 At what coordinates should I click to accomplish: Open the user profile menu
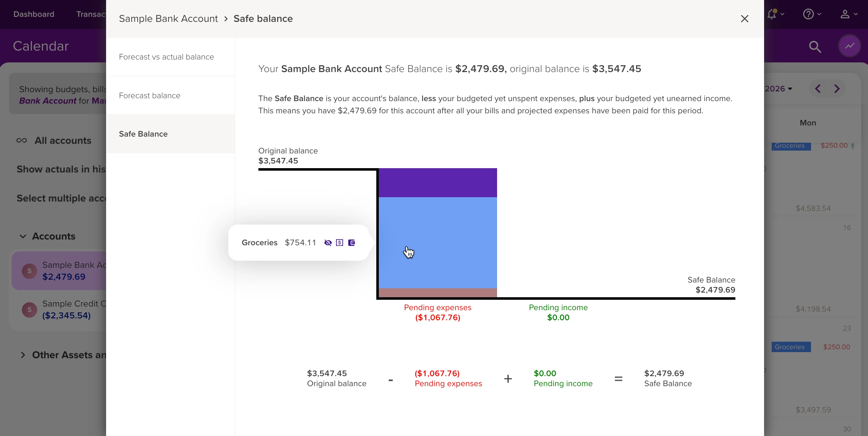pyautogui.click(x=845, y=14)
